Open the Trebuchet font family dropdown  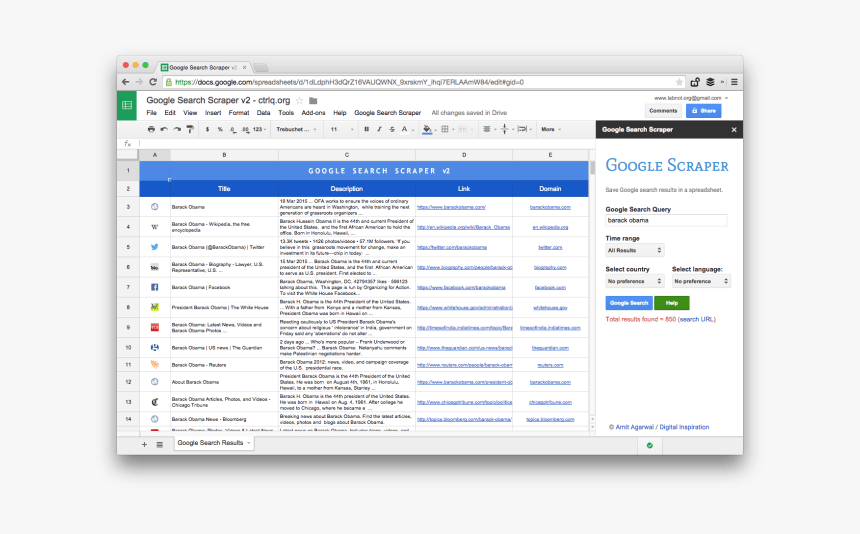(x=296, y=129)
